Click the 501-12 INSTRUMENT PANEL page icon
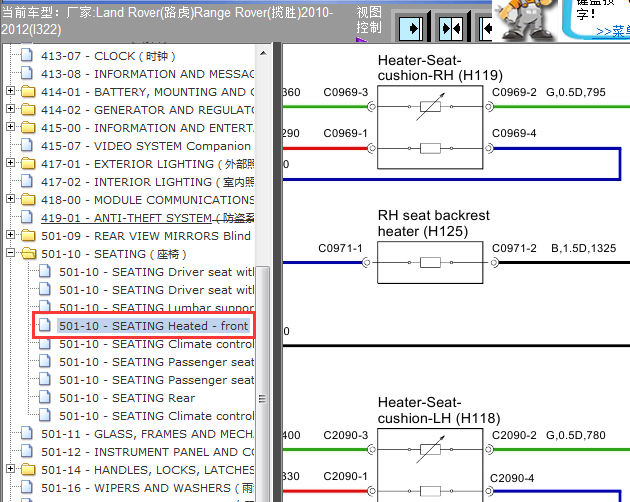630x502 pixels. (27, 451)
